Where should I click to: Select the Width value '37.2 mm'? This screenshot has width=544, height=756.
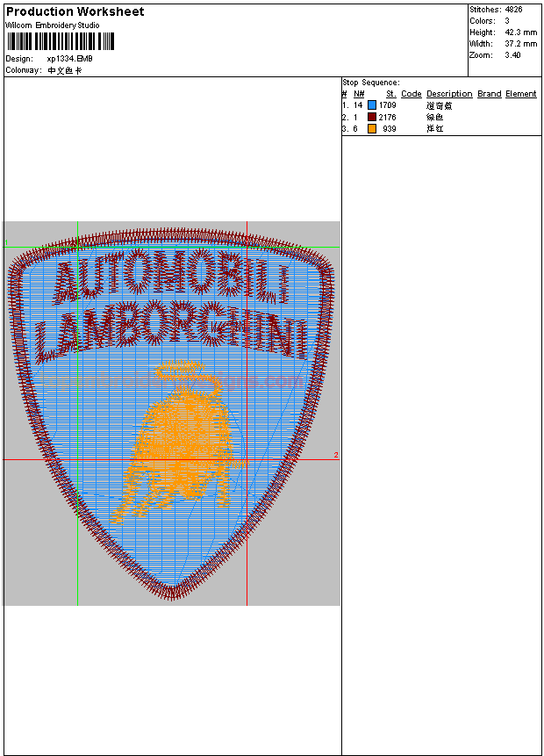coord(521,44)
